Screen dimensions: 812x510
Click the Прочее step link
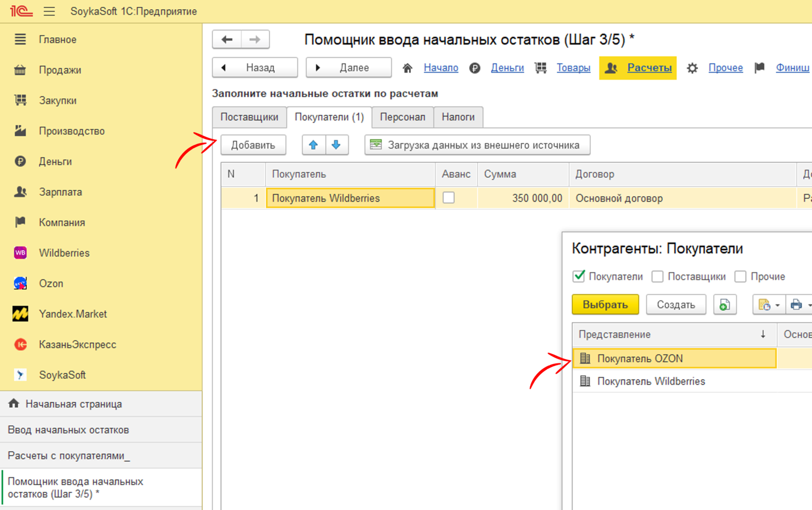[725, 68]
